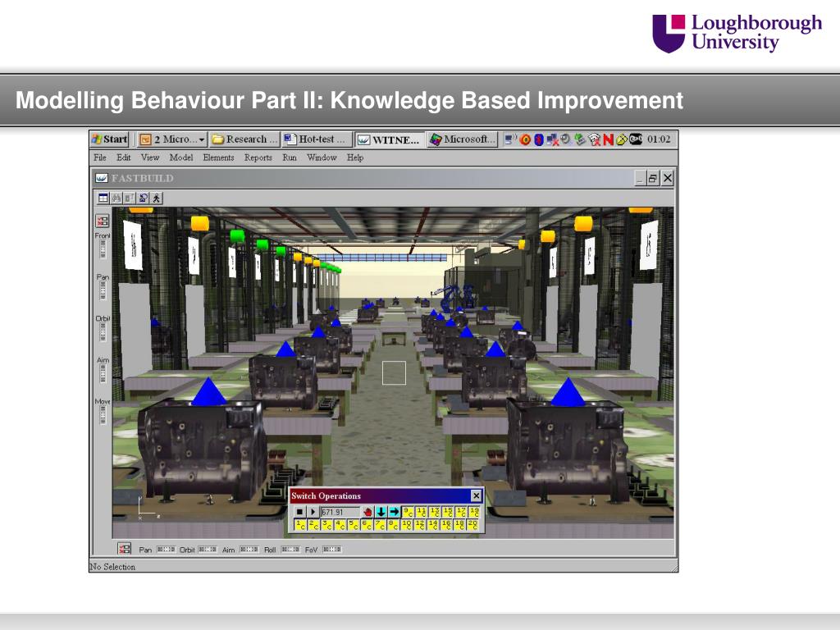Click yellow switch button 15C
This screenshot has height=630, width=840.
point(447,512)
